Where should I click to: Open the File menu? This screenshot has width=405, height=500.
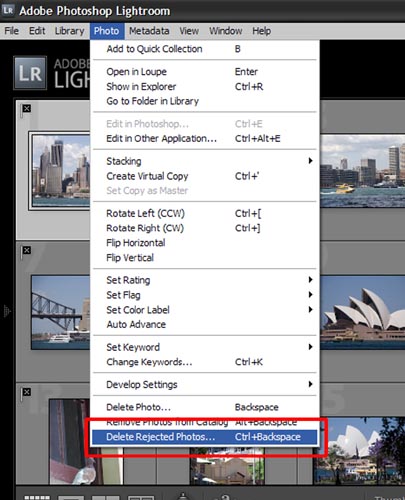[11, 31]
